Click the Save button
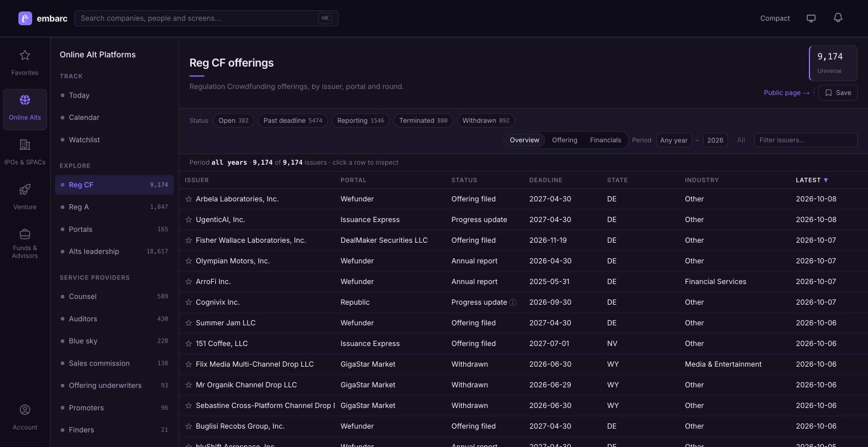The height and width of the screenshot is (447, 868). [838, 93]
